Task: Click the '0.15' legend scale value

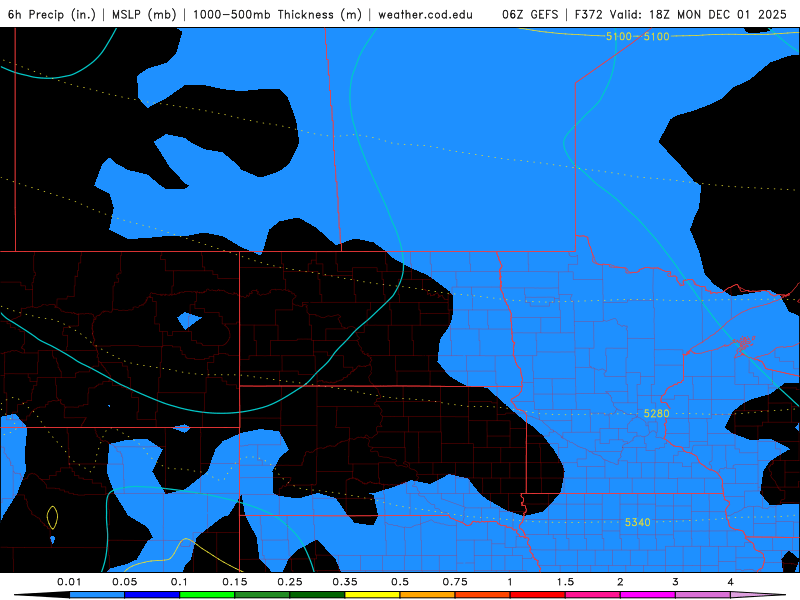Action: pos(235,582)
